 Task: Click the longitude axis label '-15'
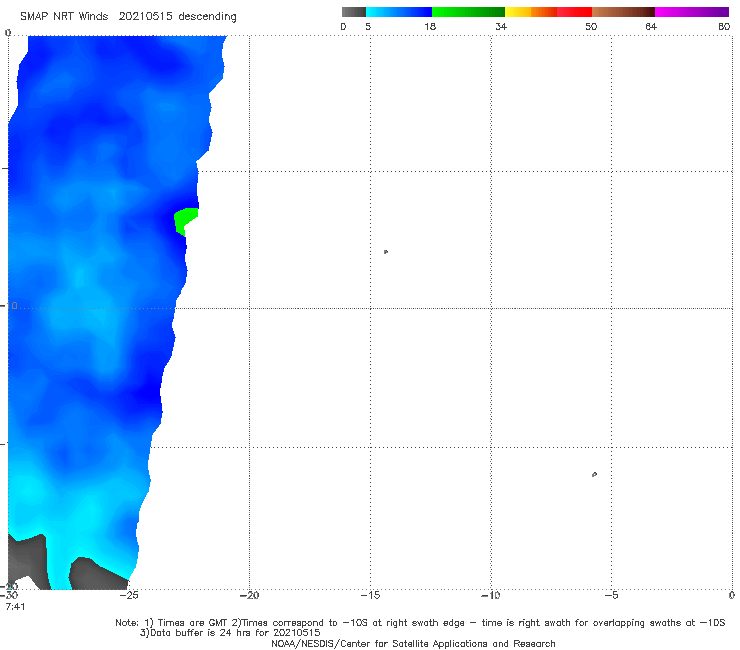pos(370,595)
